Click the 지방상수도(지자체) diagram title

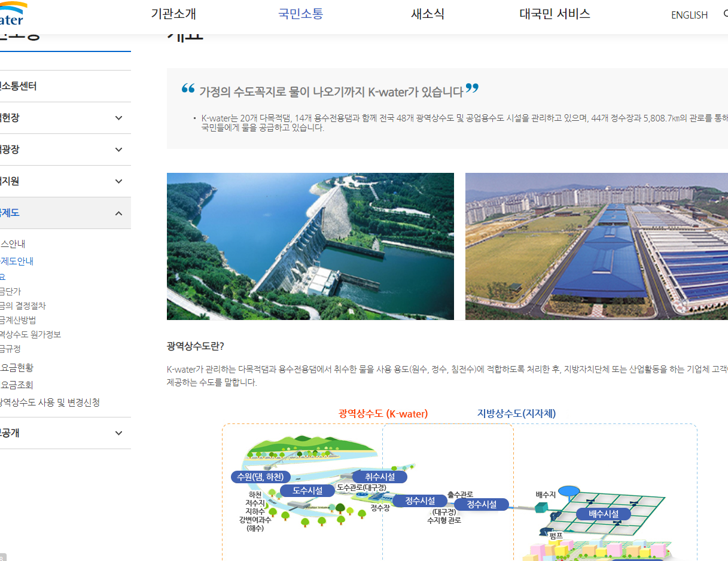pyautogui.click(x=516, y=414)
